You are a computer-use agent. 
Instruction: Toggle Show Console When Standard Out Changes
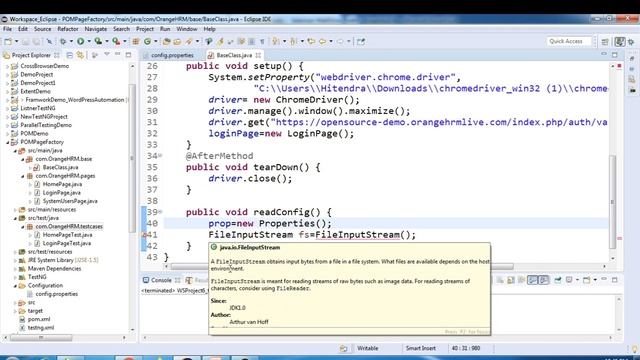pyautogui.click(x=532, y=280)
